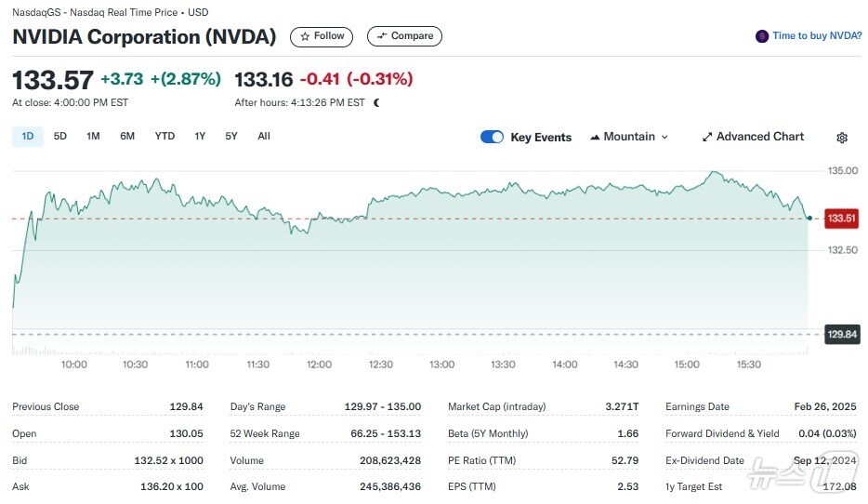Click the purple Time to buy NVDA icon

click(762, 36)
